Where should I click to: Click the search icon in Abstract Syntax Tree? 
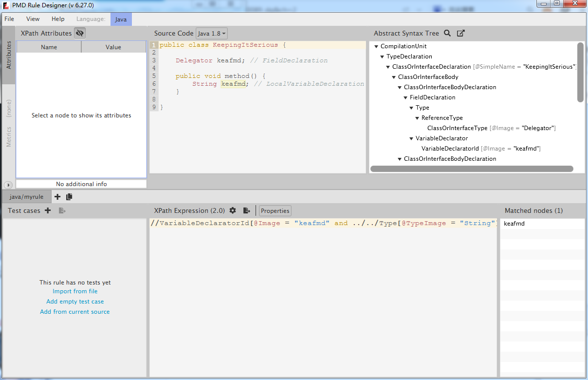click(x=447, y=33)
